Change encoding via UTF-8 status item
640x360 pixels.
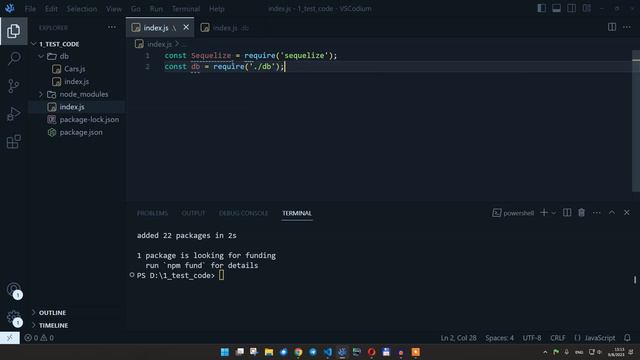(532, 338)
